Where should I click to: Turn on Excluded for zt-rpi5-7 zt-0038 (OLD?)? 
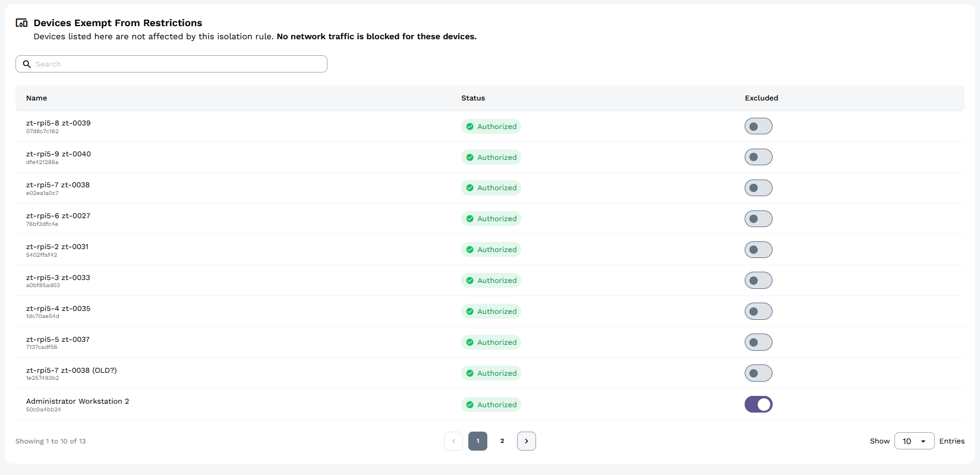click(758, 373)
